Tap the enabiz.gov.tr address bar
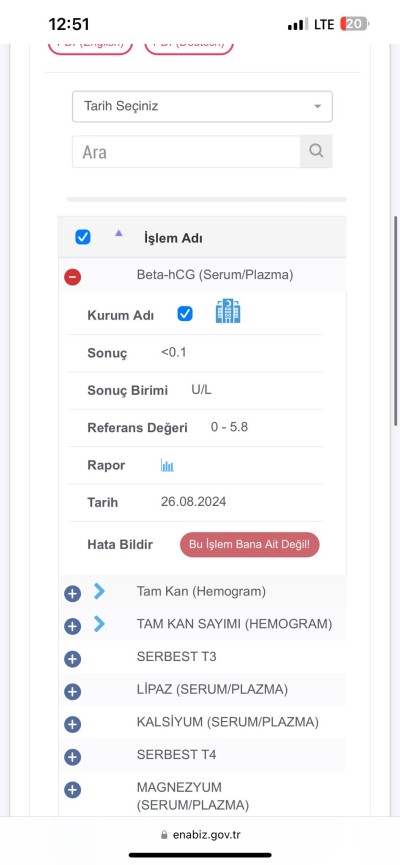 [200, 835]
